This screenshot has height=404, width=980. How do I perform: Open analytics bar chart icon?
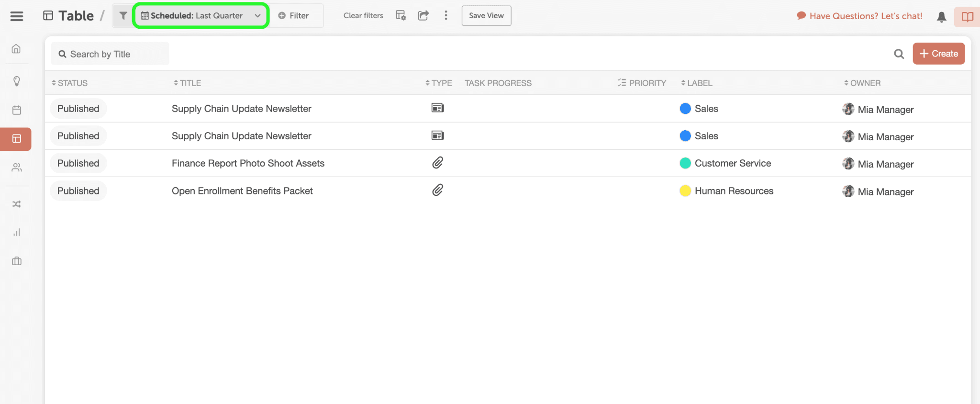click(x=17, y=233)
